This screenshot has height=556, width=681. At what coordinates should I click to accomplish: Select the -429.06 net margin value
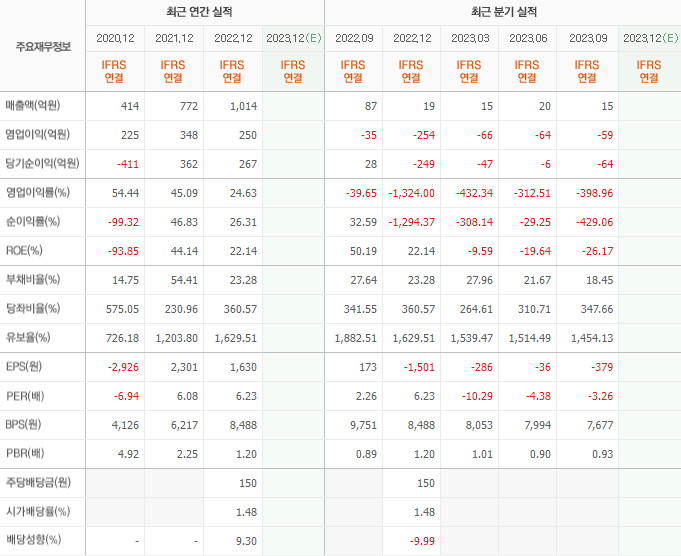[x=594, y=222]
